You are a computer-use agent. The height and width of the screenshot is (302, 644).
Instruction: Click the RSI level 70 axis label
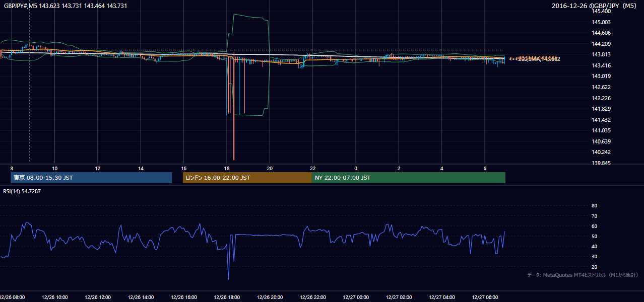(594, 216)
